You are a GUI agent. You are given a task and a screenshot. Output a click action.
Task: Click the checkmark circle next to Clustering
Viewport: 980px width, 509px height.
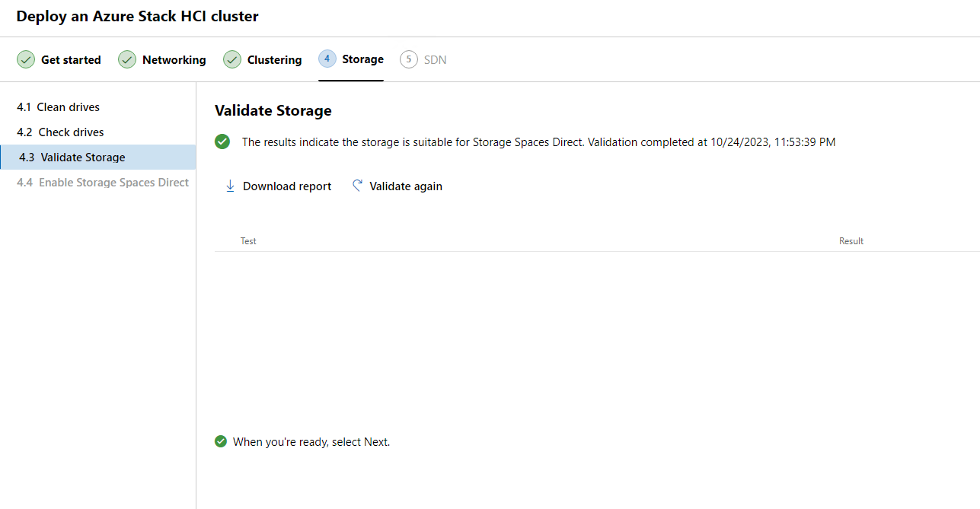232,59
